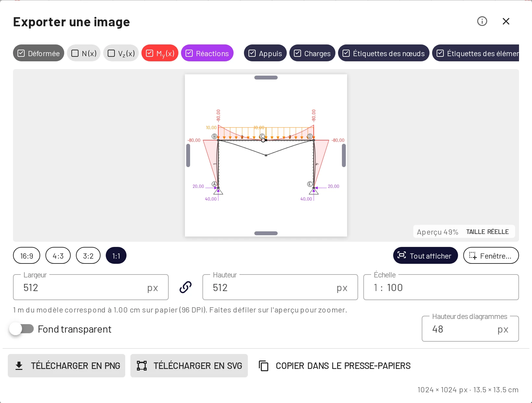The height and width of the screenshot is (403, 532).
Task: Toggle Étiquettes des éléments chip
Action: (x=476, y=53)
